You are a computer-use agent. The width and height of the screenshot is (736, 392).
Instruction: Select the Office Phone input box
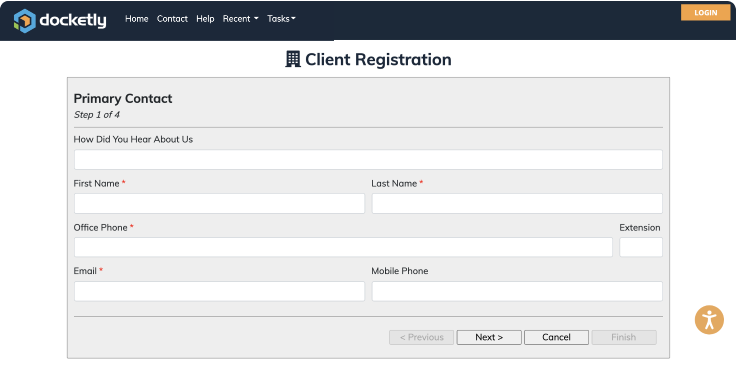[343, 247]
